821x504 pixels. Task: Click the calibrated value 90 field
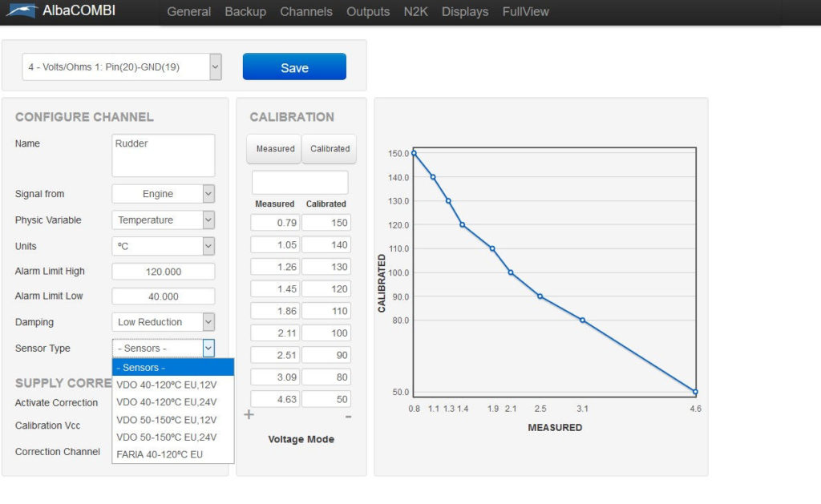[326, 355]
